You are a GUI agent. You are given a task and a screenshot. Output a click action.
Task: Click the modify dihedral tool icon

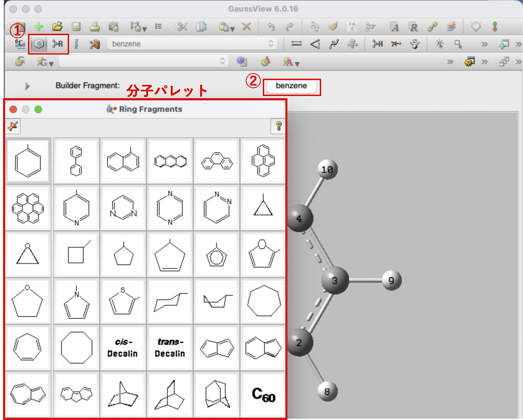click(x=334, y=44)
